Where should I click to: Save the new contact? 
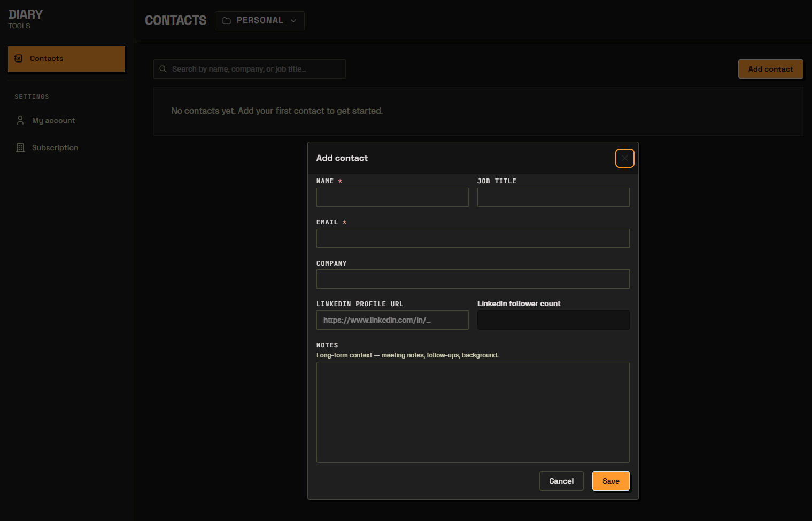tap(610, 481)
